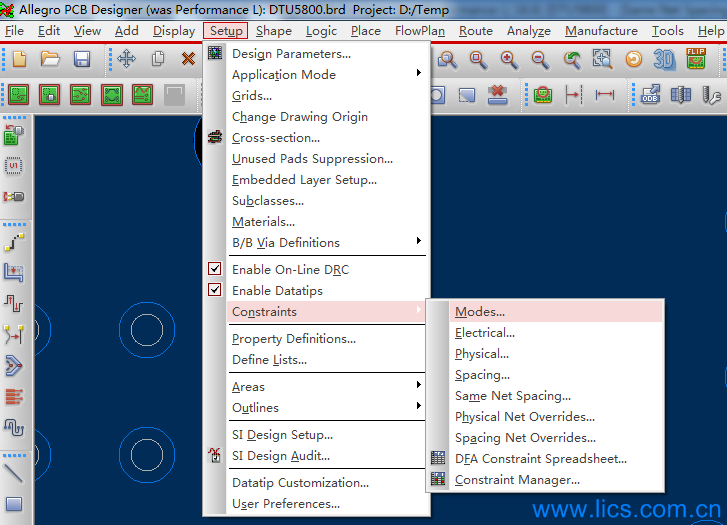Select Electrical constraints entry
Viewport: 727px width, 525px height.
pyautogui.click(x=555, y=333)
